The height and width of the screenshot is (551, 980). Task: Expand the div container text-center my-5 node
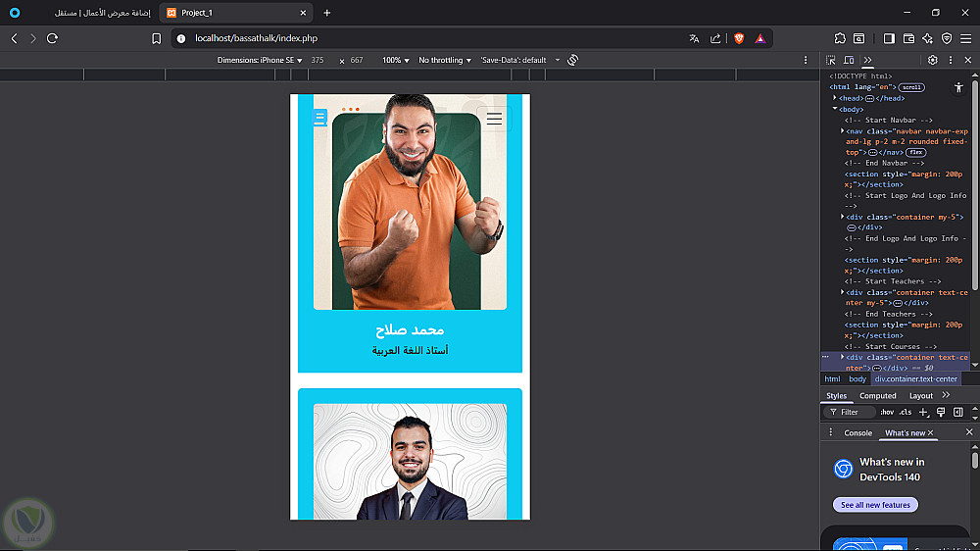[x=842, y=292]
